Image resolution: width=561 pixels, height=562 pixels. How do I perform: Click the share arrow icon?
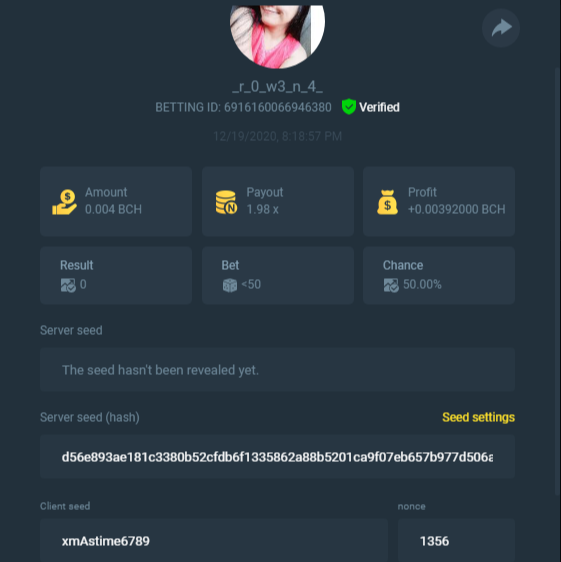click(x=501, y=28)
